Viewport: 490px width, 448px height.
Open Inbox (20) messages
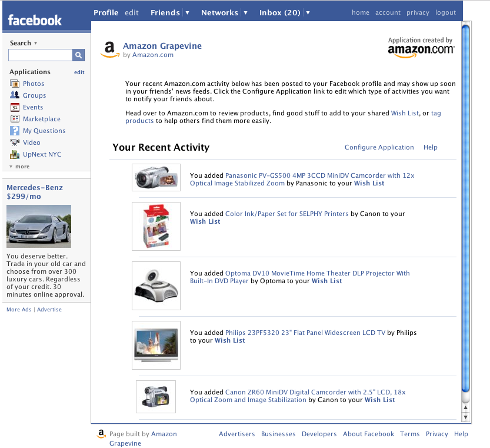click(x=279, y=13)
